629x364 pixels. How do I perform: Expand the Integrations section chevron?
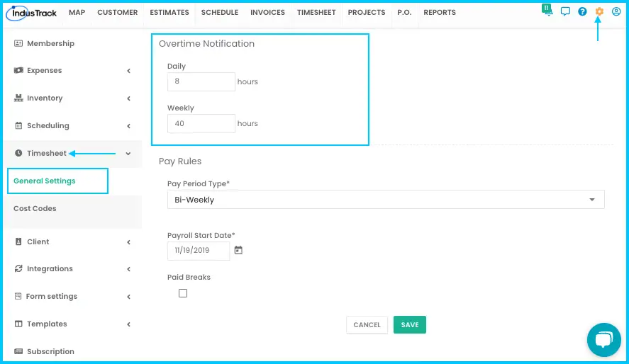tap(129, 269)
